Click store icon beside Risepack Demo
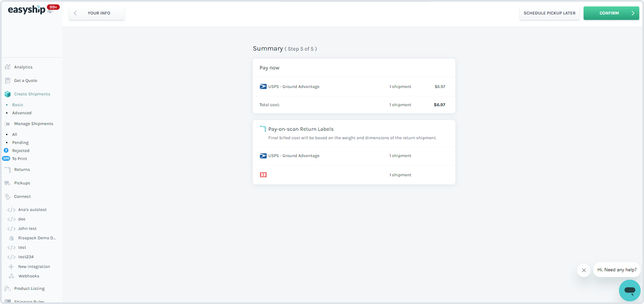644x304 pixels. pos(11,238)
